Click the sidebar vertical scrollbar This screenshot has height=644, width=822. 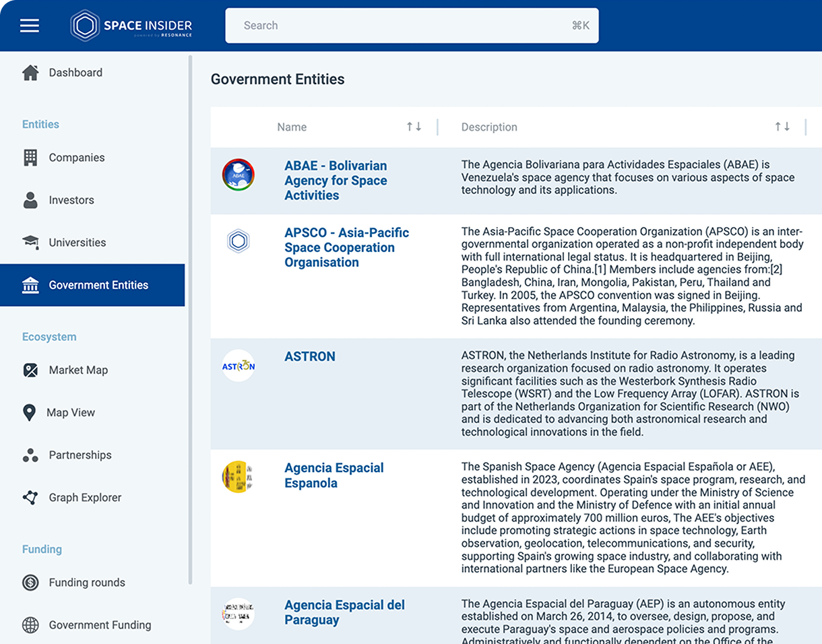190,320
